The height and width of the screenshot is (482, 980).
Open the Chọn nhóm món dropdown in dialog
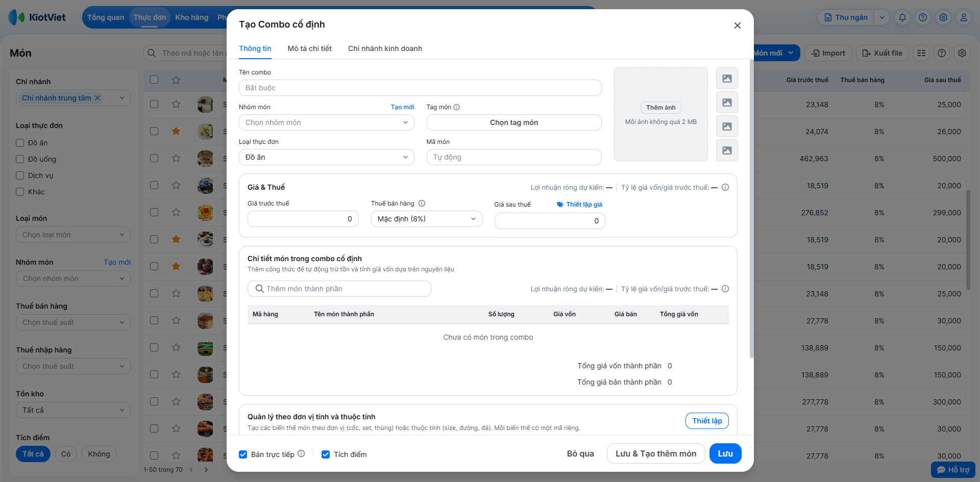(x=326, y=122)
